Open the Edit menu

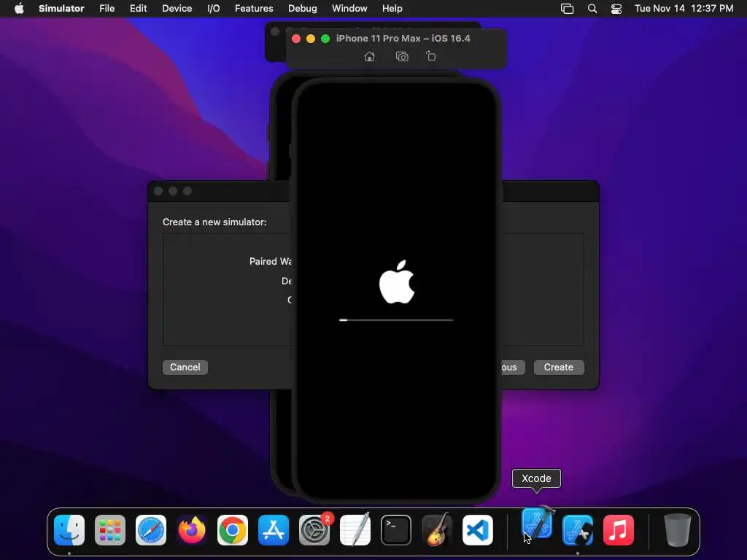coord(138,8)
